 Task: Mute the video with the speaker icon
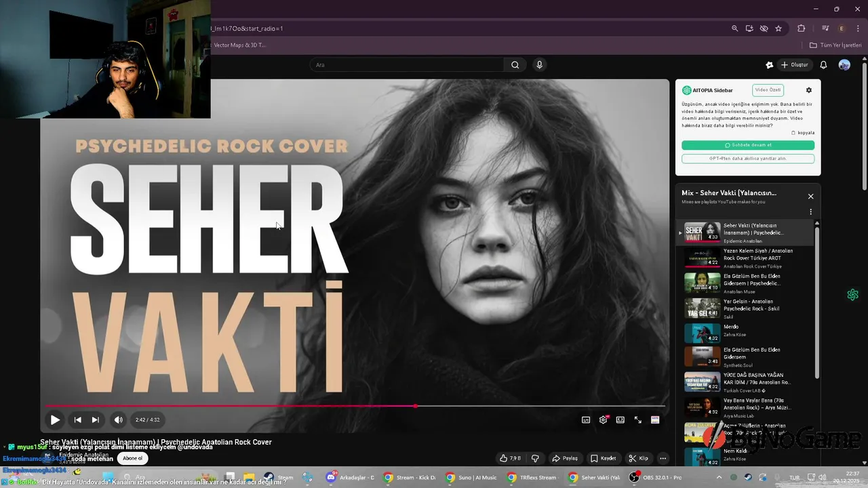pos(119,420)
